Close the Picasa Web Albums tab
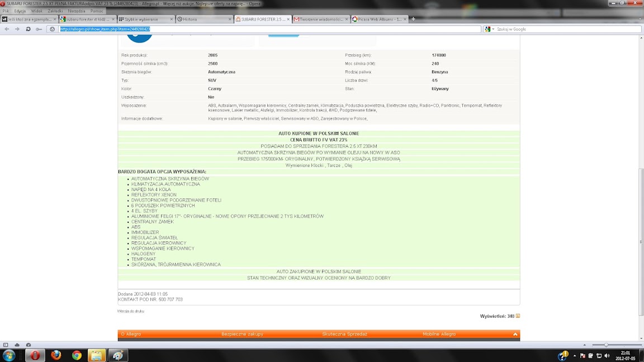The height and width of the screenshot is (362, 644). 405,20
